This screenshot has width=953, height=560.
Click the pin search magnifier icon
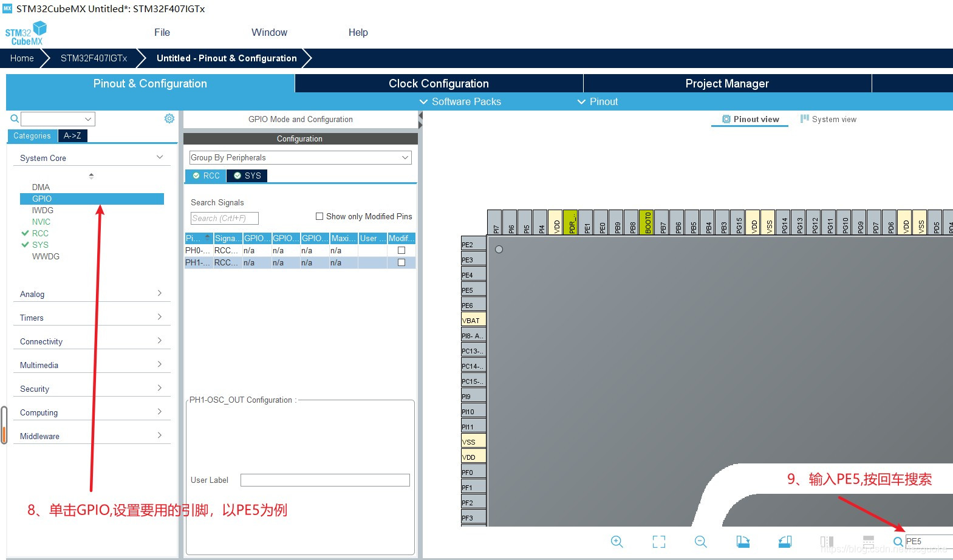point(898,541)
